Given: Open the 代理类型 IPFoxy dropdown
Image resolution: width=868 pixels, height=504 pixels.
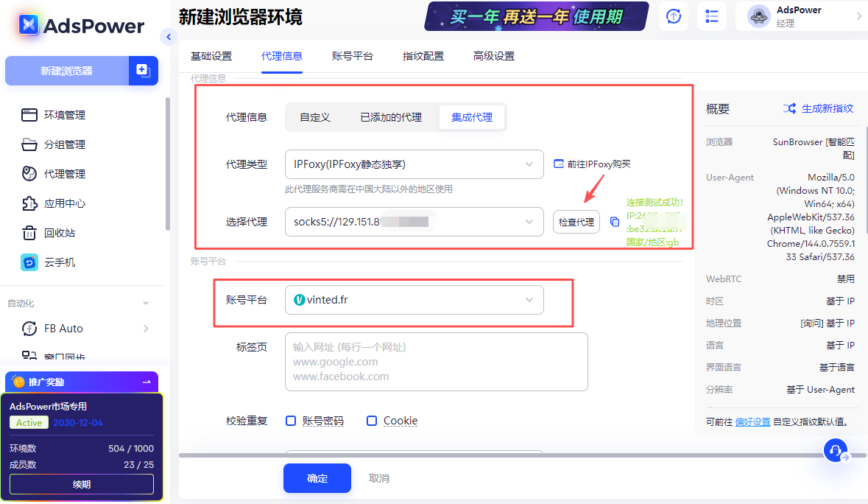Looking at the screenshot, I should 414,164.
